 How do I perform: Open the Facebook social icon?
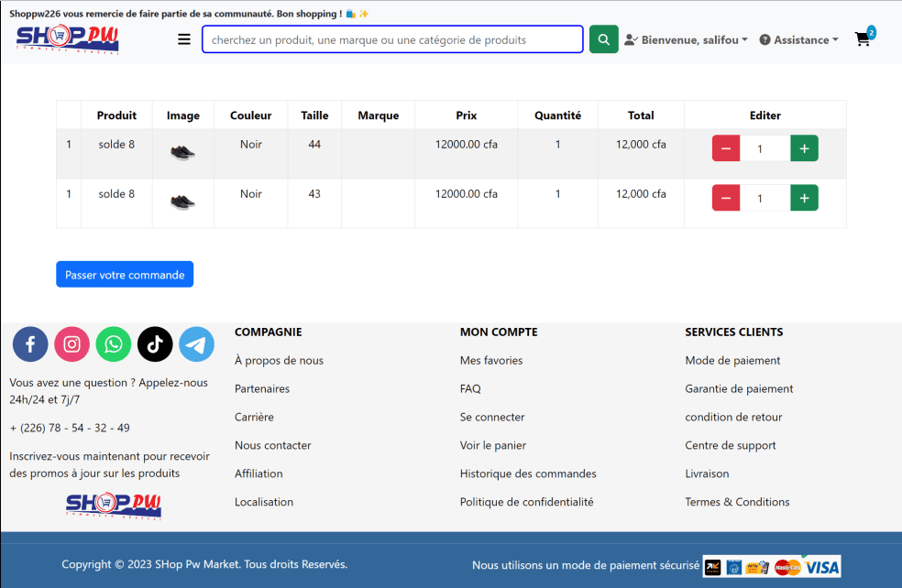[x=30, y=344]
